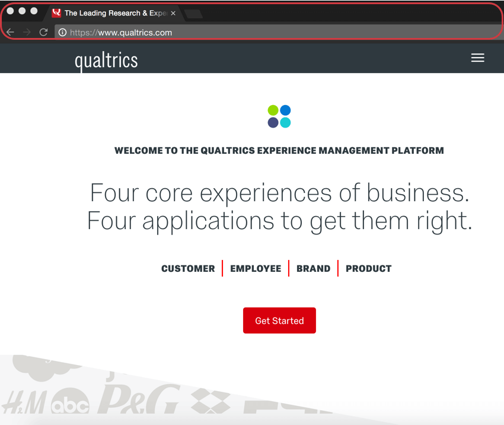Open the PRODUCT experience link

369,269
